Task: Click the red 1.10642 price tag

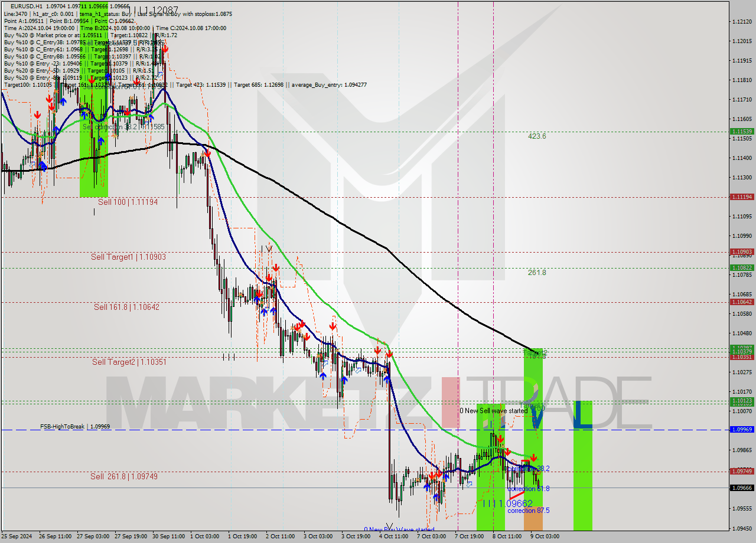Action: click(742, 302)
